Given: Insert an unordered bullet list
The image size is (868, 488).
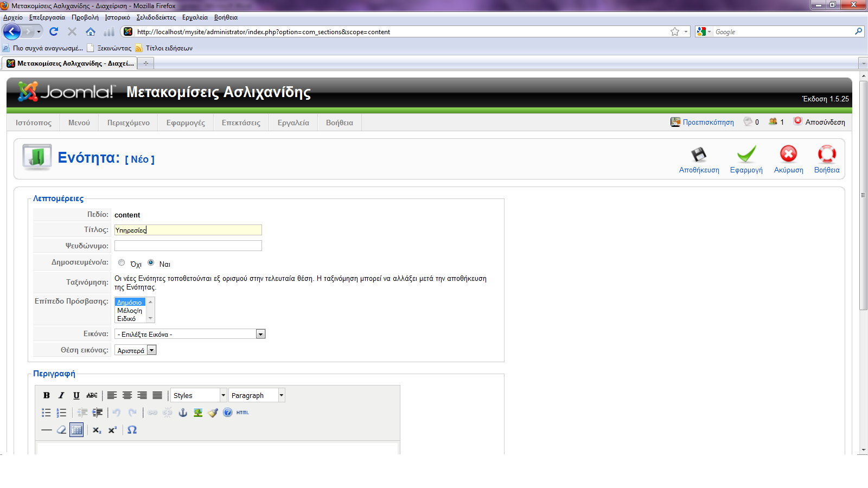Looking at the screenshot, I should coord(47,413).
